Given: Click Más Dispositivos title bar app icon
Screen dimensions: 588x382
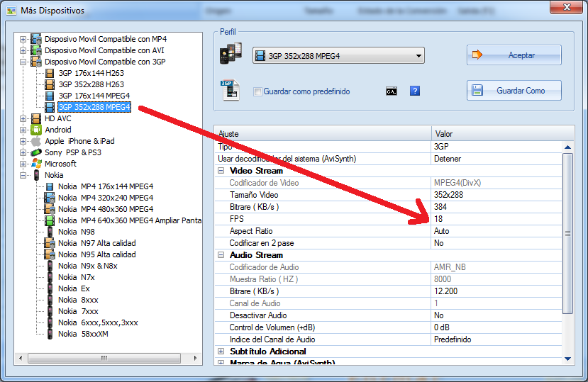Looking at the screenshot, I should (x=11, y=11).
